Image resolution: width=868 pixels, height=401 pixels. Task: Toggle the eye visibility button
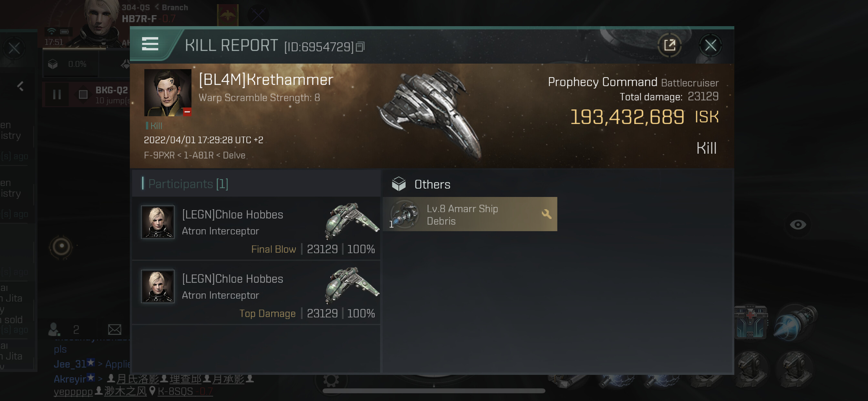coord(798,225)
